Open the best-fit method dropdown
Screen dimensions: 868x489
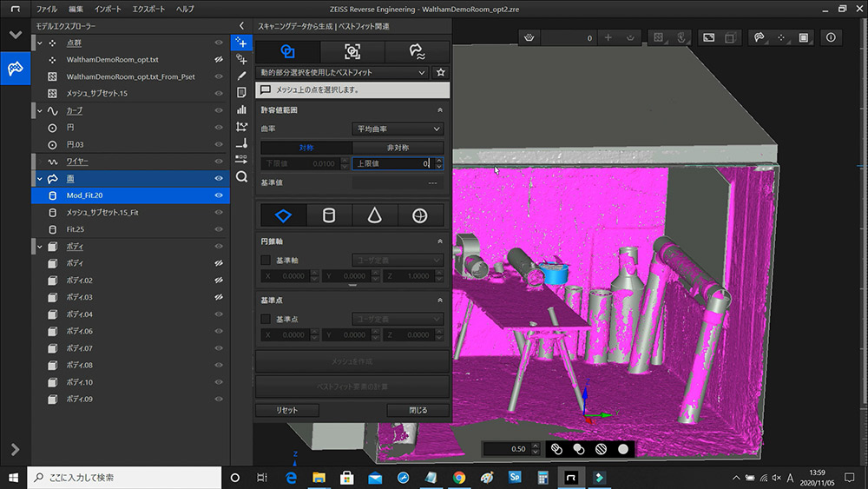pyautogui.click(x=343, y=73)
